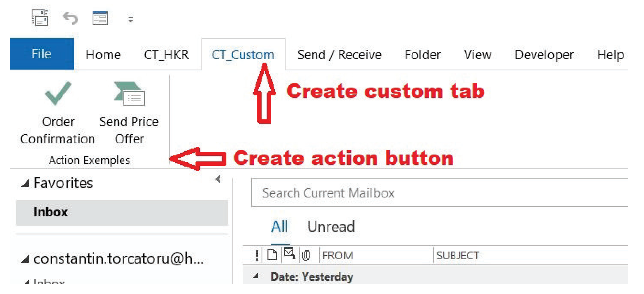Show only Unread messages
Screen dimensions: 644x294
[x=331, y=226]
